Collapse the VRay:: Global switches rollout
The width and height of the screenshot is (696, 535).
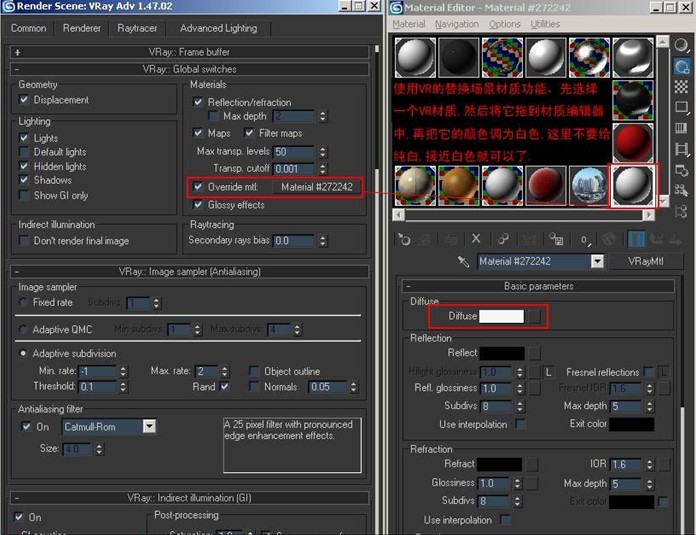190,69
